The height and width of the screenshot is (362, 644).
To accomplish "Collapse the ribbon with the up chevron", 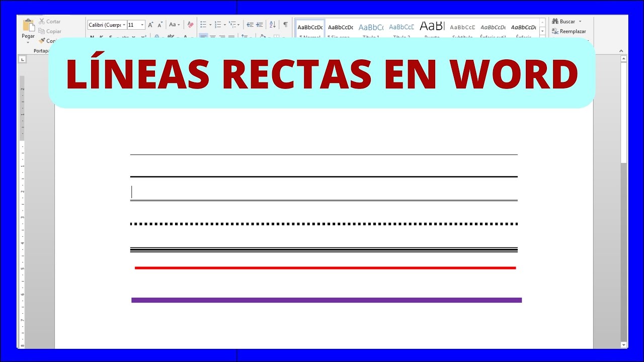I will [x=621, y=51].
